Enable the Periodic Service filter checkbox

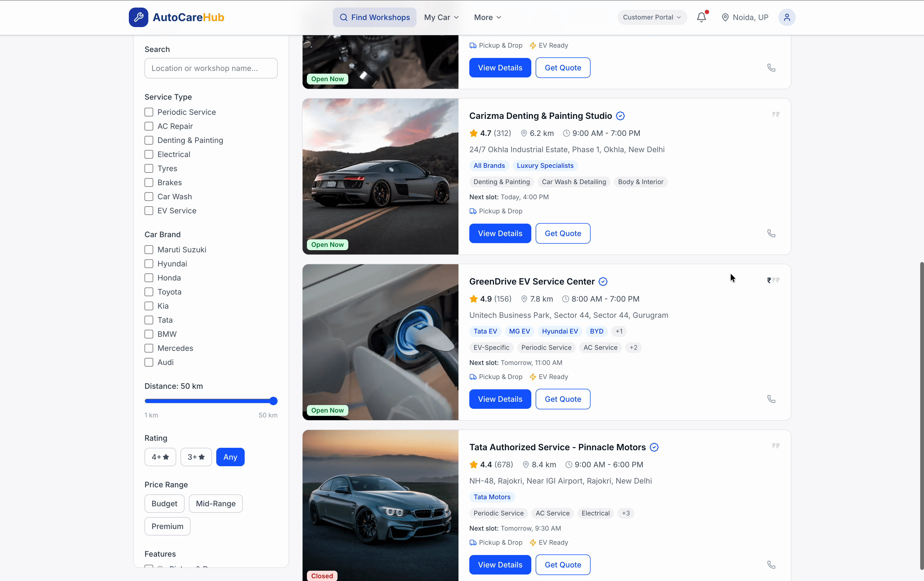pyautogui.click(x=149, y=112)
